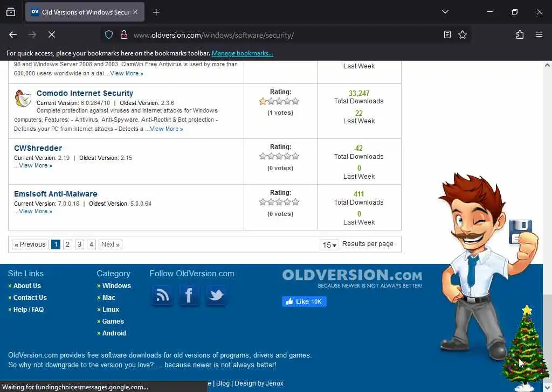Close the Old Versions of Windows tab
Screen dimensions: 552x392
click(x=135, y=12)
